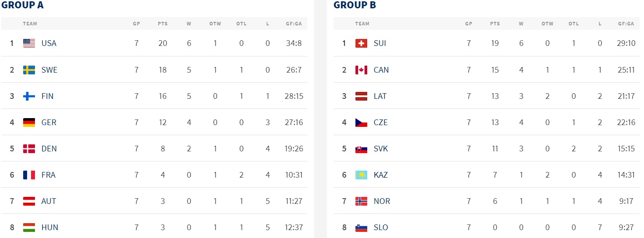644x238 pixels.
Task: Click the USA flag icon
Action: [29, 43]
